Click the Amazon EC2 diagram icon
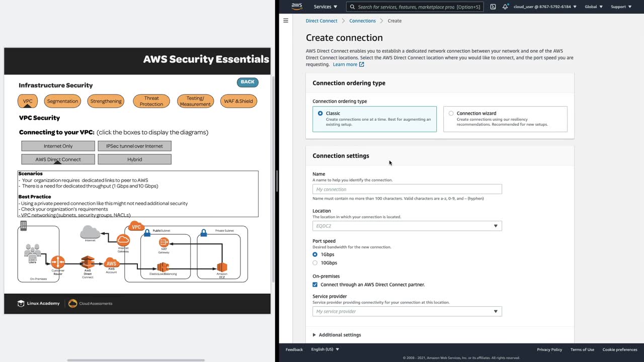Screen dimensions: 644x362 222,267
